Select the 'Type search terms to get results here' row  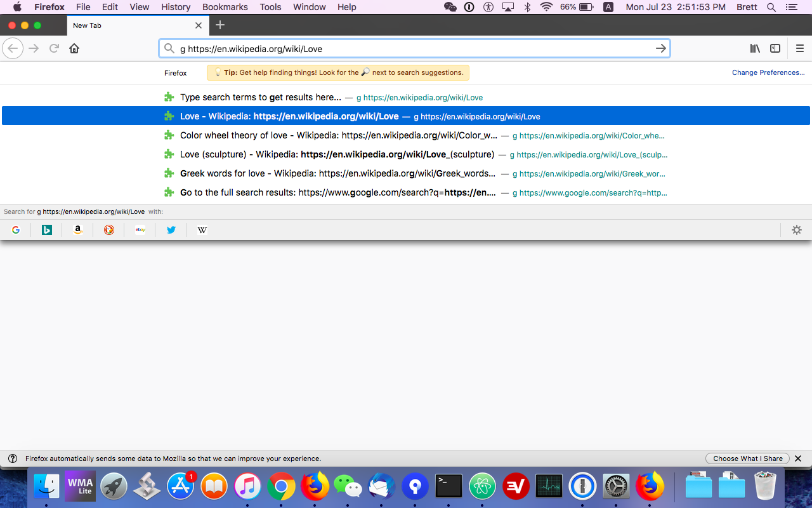(406, 97)
